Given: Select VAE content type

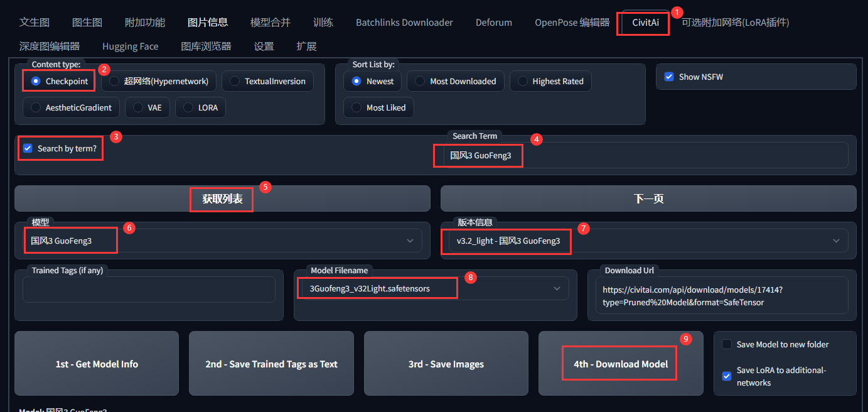Looking at the screenshot, I should pos(147,107).
